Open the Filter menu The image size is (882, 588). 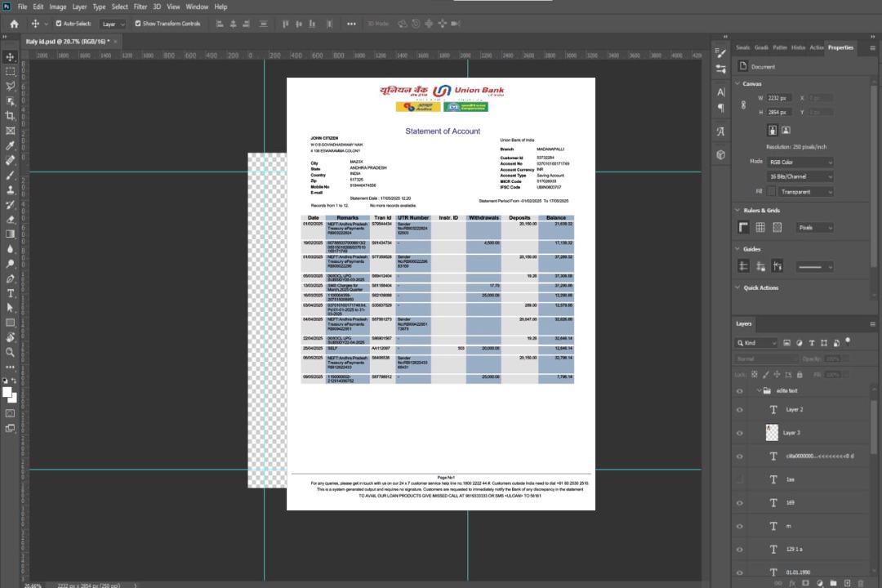click(x=140, y=7)
